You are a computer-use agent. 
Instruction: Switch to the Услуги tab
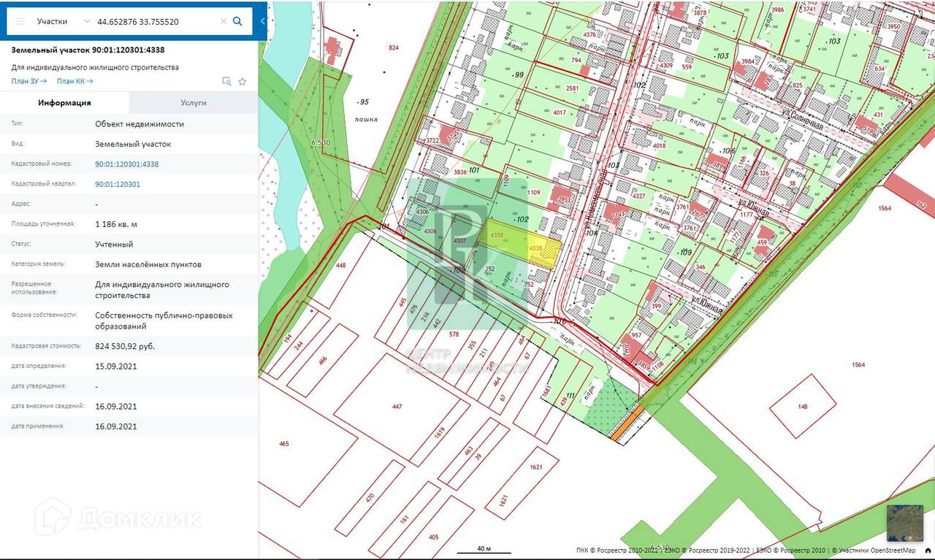pos(194,103)
